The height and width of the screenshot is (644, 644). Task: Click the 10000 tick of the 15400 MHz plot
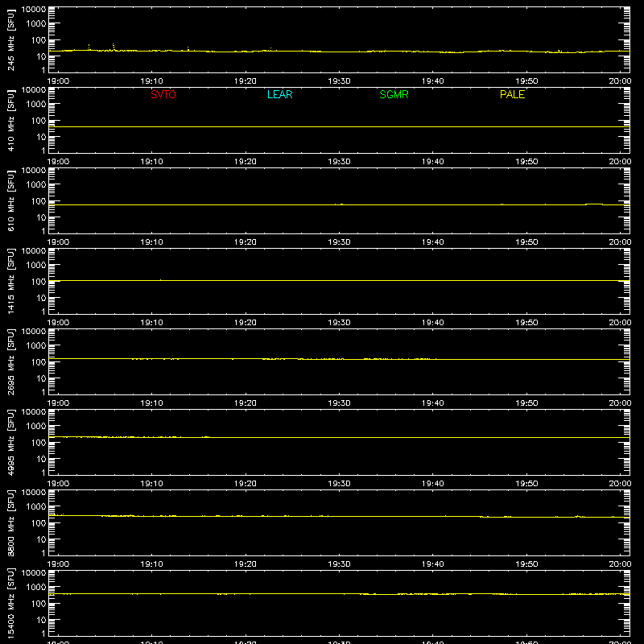coord(34,573)
